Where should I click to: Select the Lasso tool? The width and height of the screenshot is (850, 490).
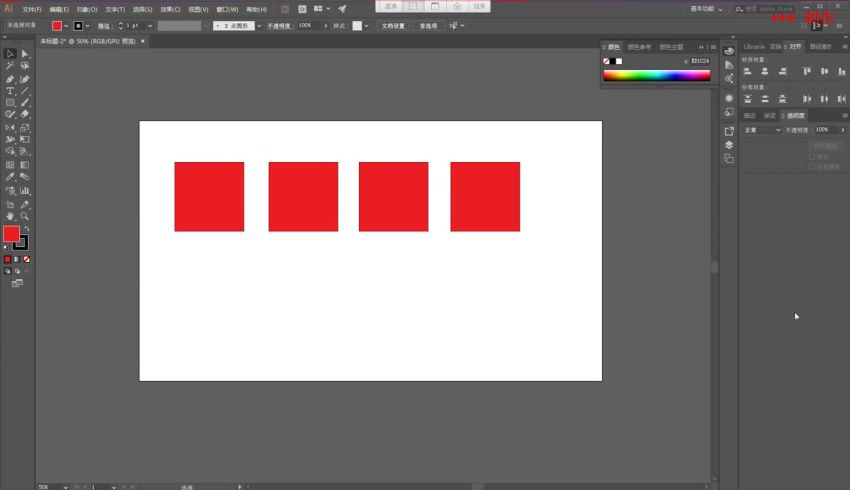click(x=24, y=66)
